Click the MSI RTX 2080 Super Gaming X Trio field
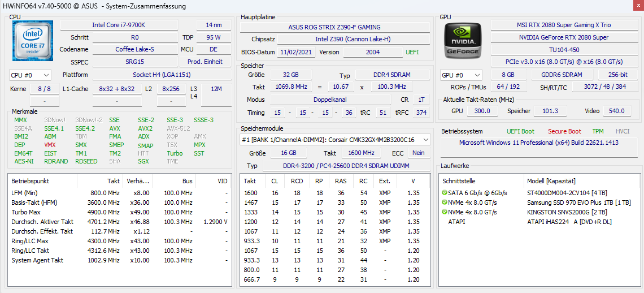Viewport: 644px width, 293px height. [564, 25]
